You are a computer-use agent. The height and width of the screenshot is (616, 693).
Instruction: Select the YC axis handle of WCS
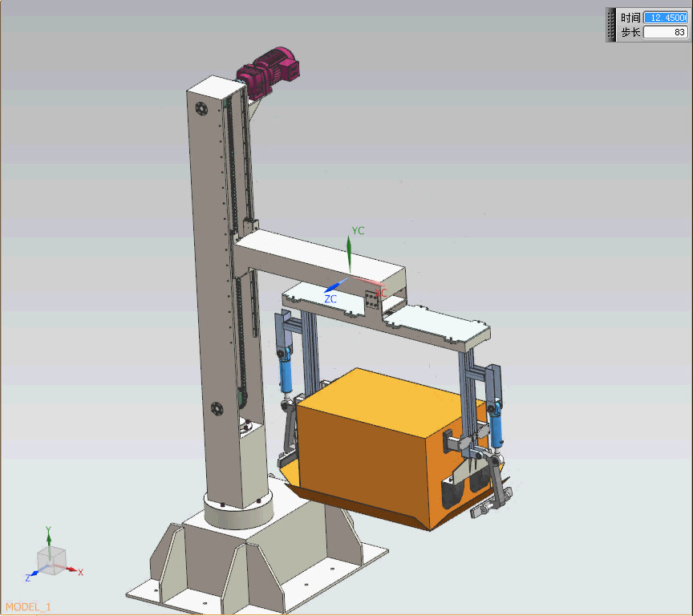click(349, 253)
